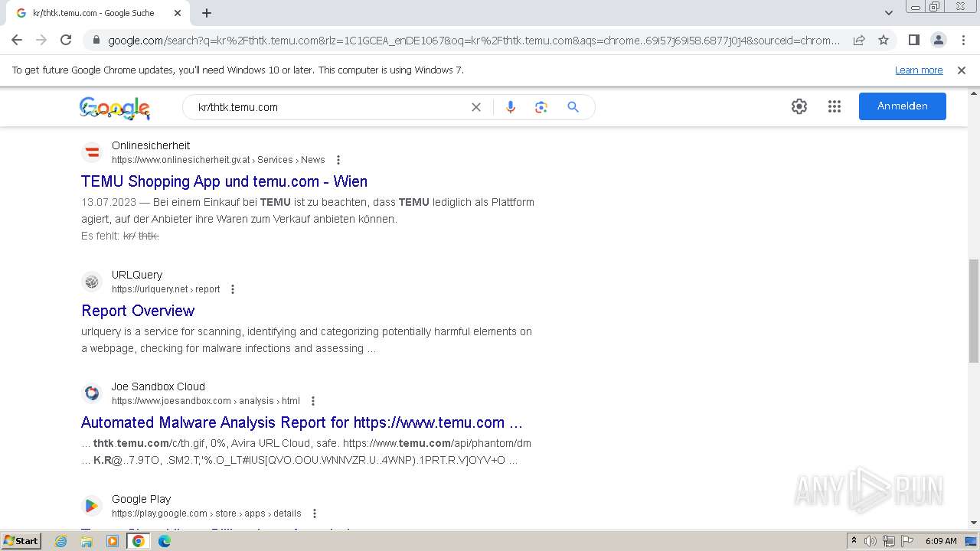Go forward to the next page
This screenshot has width=980, height=551.
click(x=41, y=40)
